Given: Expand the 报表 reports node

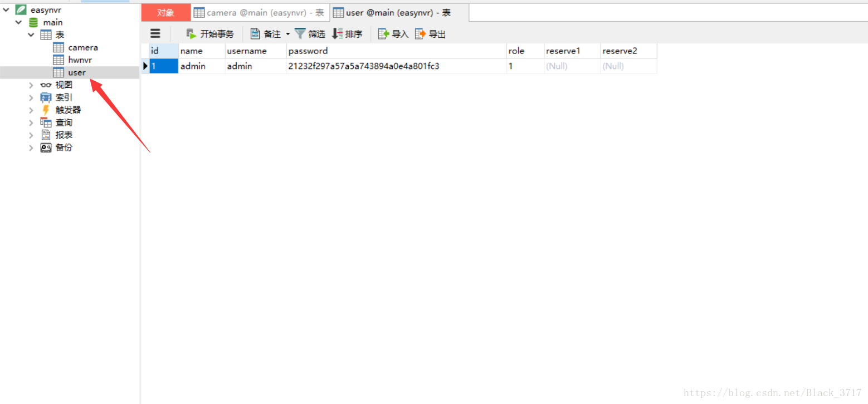Looking at the screenshot, I should pyautogui.click(x=31, y=135).
